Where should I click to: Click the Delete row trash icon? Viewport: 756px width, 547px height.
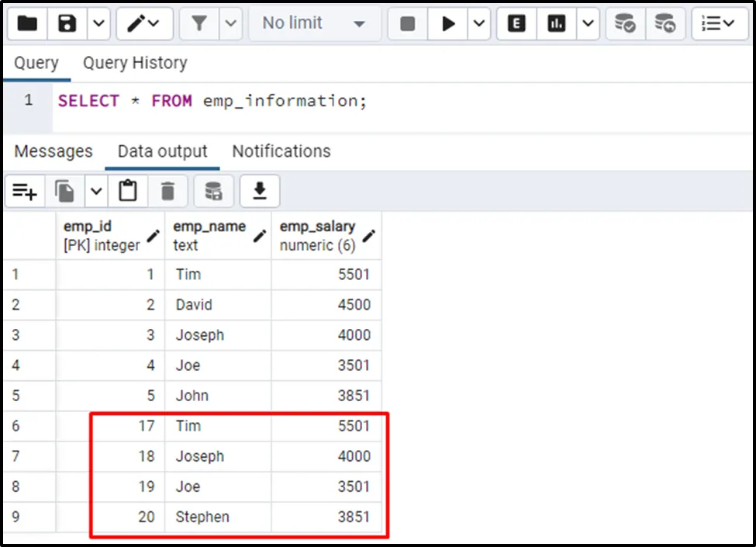167,191
